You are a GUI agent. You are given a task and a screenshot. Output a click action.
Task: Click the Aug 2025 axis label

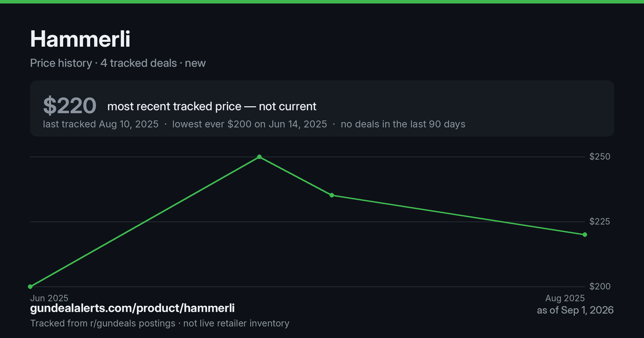coord(565,298)
